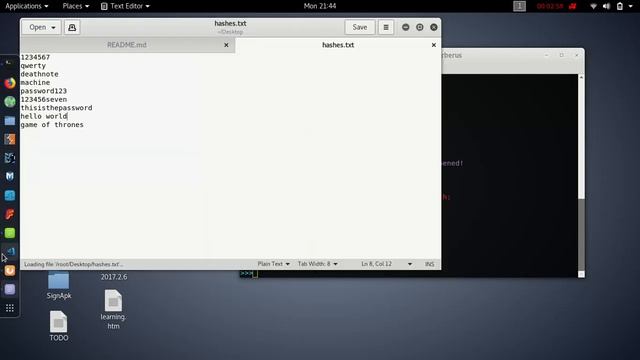Open the Ln 8, Col 12 position dropdown

[387, 264]
